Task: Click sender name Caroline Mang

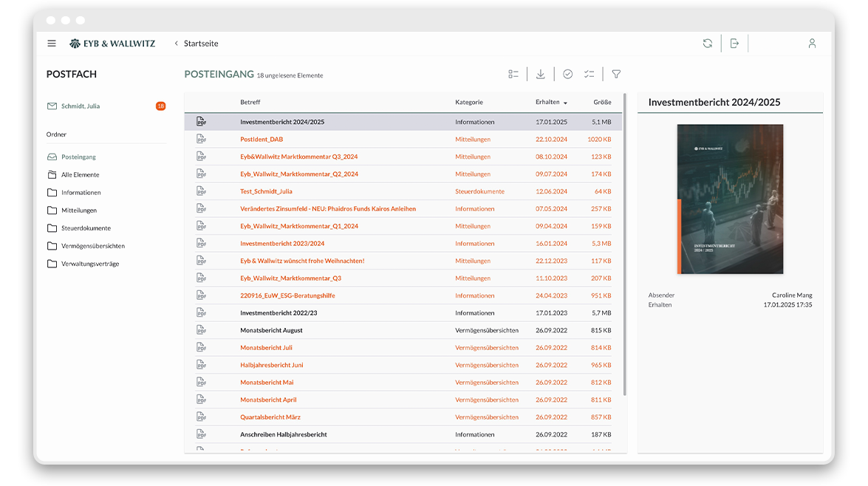Action: (792, 295)
